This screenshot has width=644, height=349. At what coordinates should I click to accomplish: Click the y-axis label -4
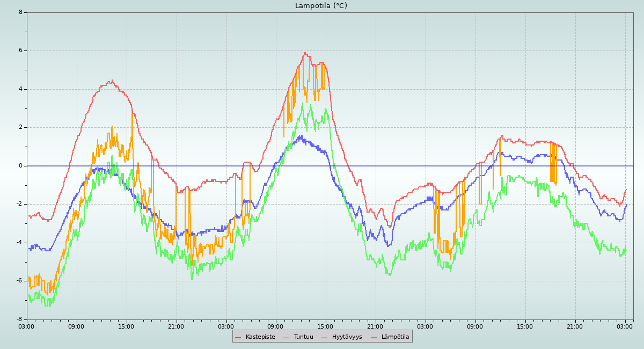19,243
